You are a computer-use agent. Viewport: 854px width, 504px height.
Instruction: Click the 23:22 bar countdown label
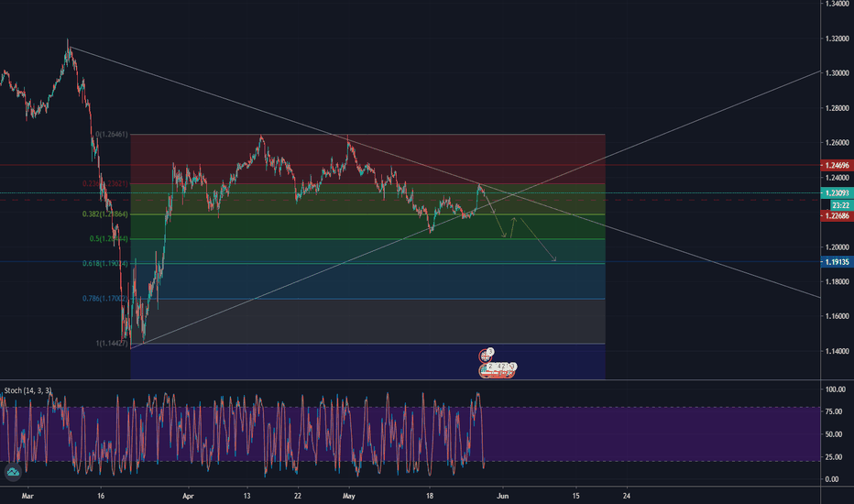(x=841, y=205)
